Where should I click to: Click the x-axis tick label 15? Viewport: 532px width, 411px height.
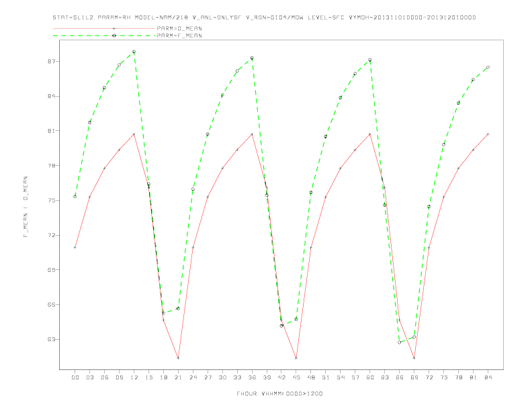point(148,377)
